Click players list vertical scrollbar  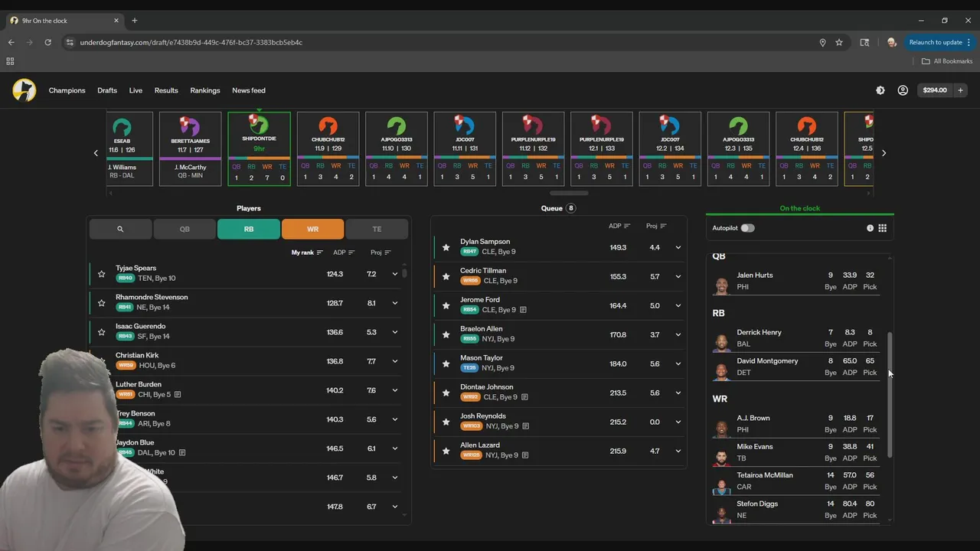pos(404,272)
